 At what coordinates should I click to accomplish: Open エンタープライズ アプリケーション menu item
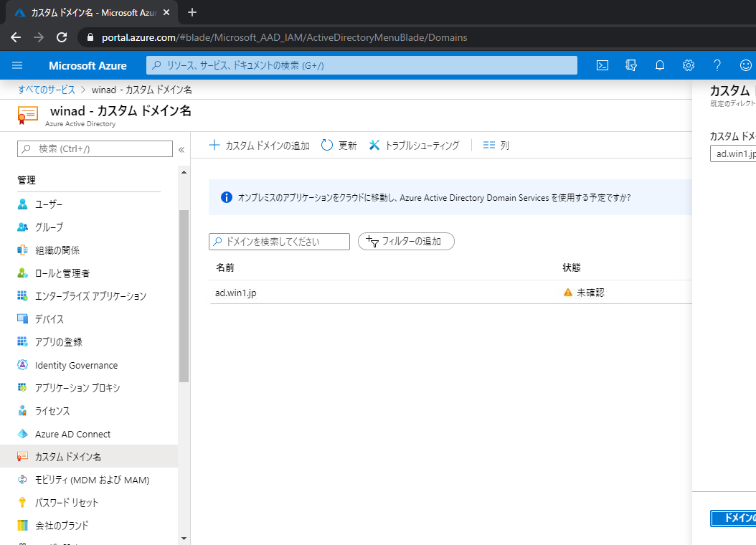89,296
